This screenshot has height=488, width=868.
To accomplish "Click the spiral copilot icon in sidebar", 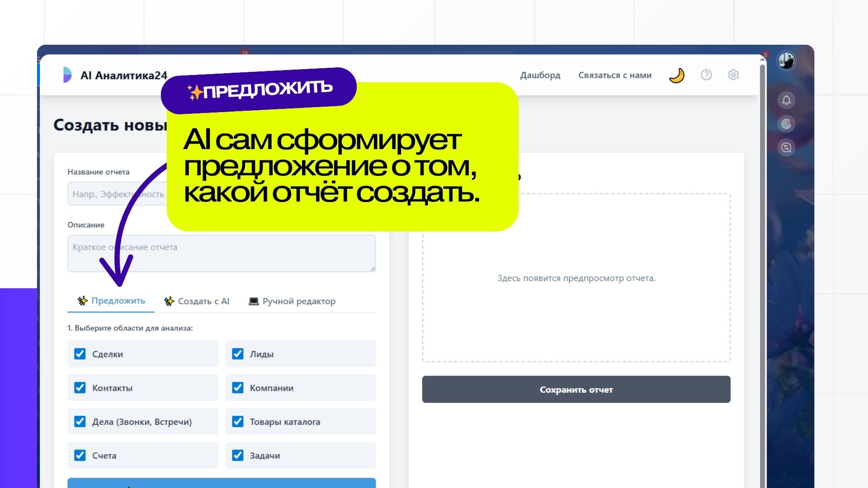I will tap(787, 124).
